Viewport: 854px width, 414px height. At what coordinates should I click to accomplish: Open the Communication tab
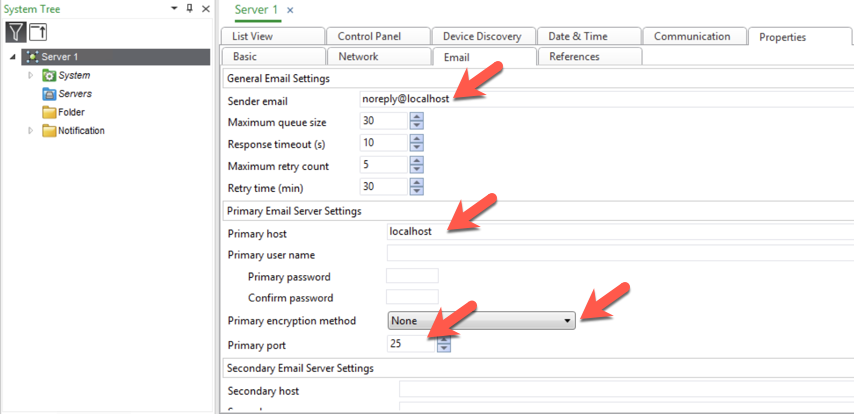click(694, 36)
